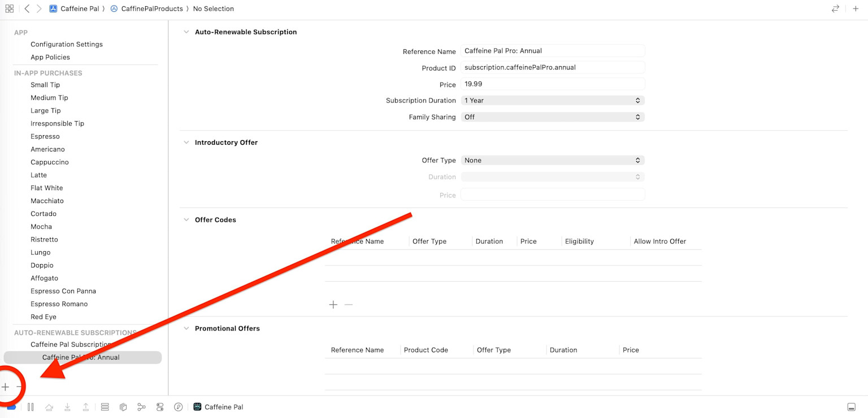Select the Irresponsible Tip product
Viewport: 868px width, 418px height.
pos(57,123)
